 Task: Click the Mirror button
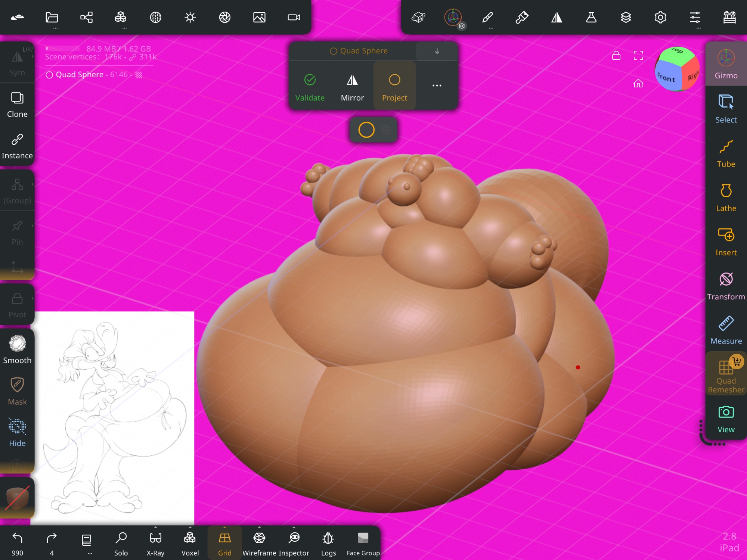click(352, 87)
